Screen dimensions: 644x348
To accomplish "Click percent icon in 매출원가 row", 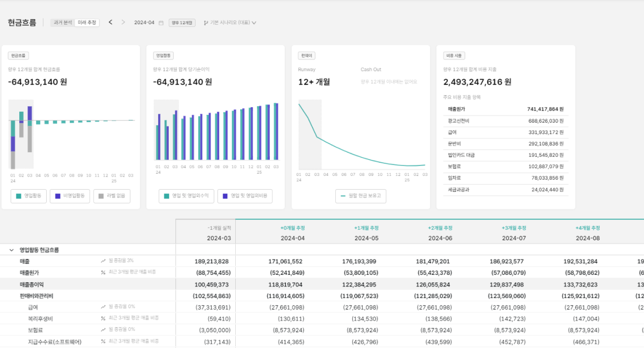I will pyautogui.click(x=103, y=272).
